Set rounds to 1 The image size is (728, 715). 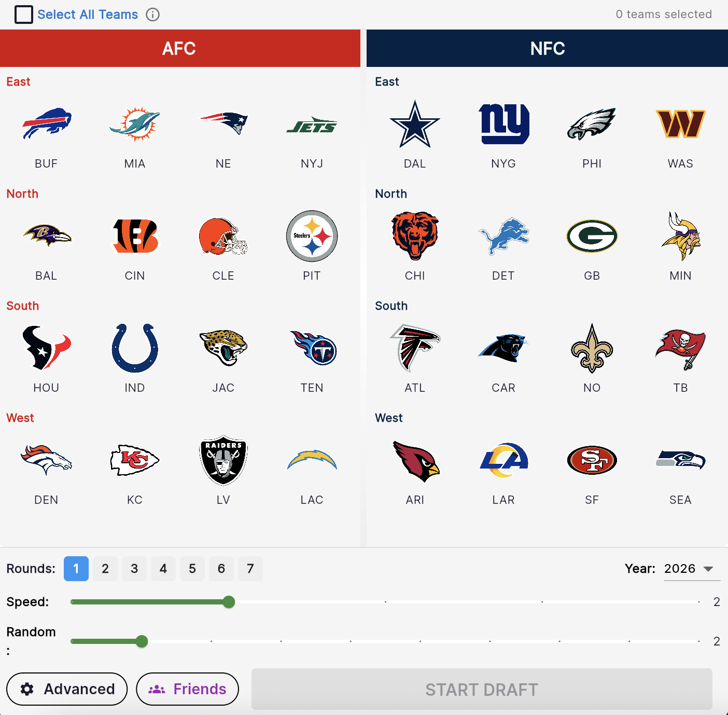click(76, 569)
